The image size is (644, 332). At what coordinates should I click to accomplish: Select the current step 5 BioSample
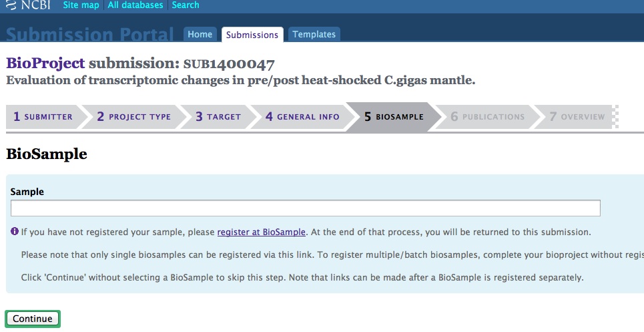[394, 117]
